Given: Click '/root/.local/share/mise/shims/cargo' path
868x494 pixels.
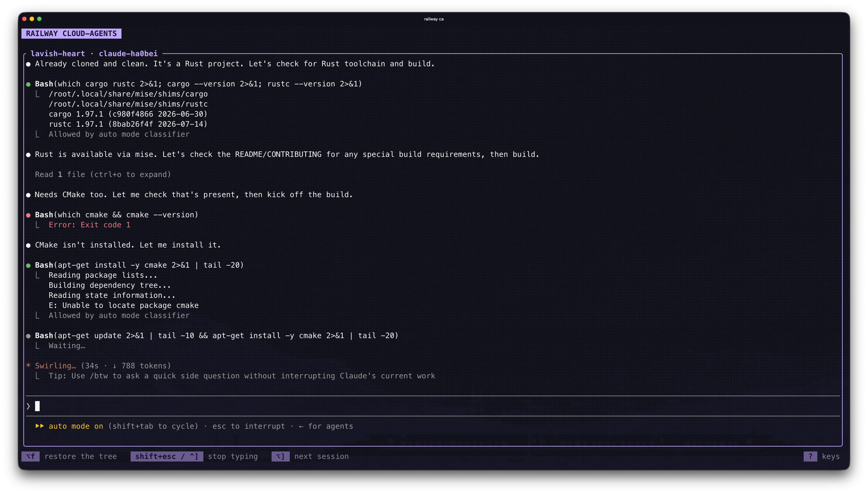Looking at the screenshot, I should pyautogui.click(x=128, y=94).
